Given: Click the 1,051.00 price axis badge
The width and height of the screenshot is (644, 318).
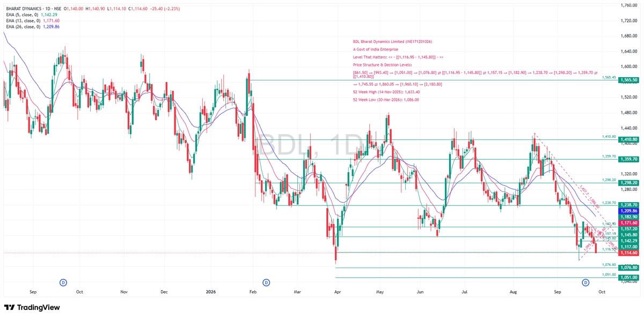Looking at the screenshot, I should [x=628, y=277].
